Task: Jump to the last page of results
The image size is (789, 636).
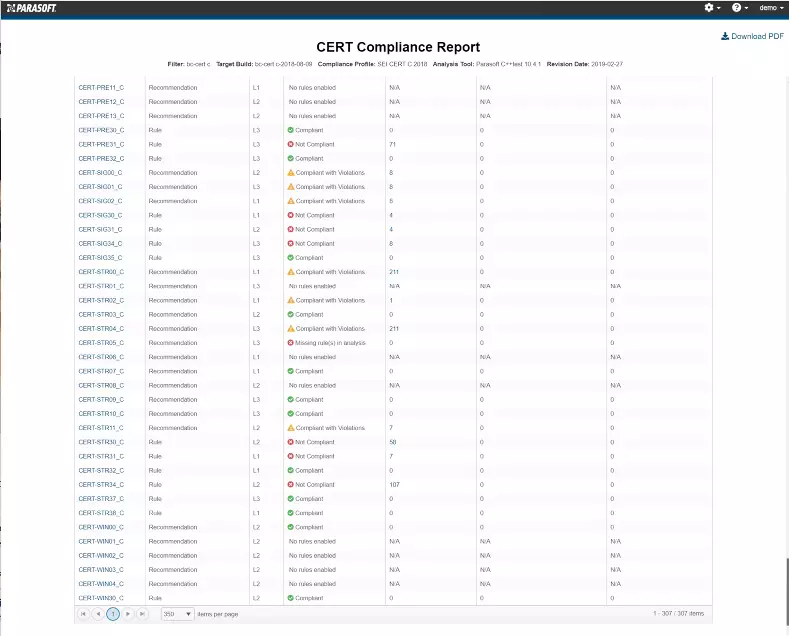Action: pos(143,613)
